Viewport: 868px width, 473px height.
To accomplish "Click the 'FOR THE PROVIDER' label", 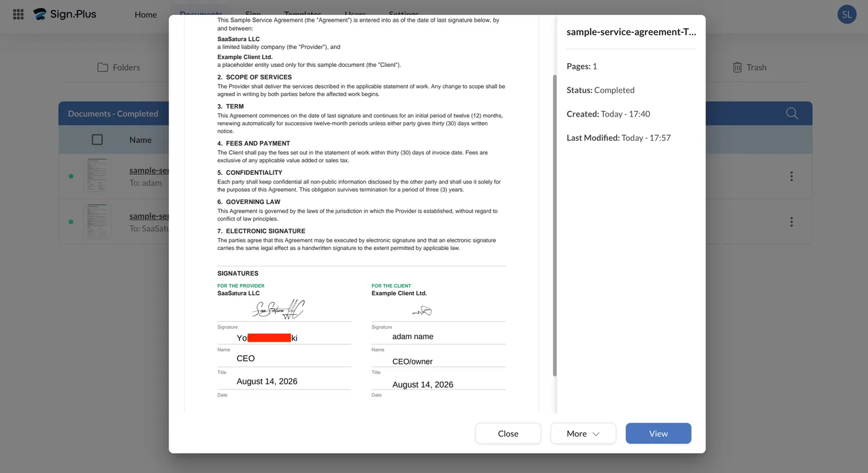I will click(x=241, y=286).
